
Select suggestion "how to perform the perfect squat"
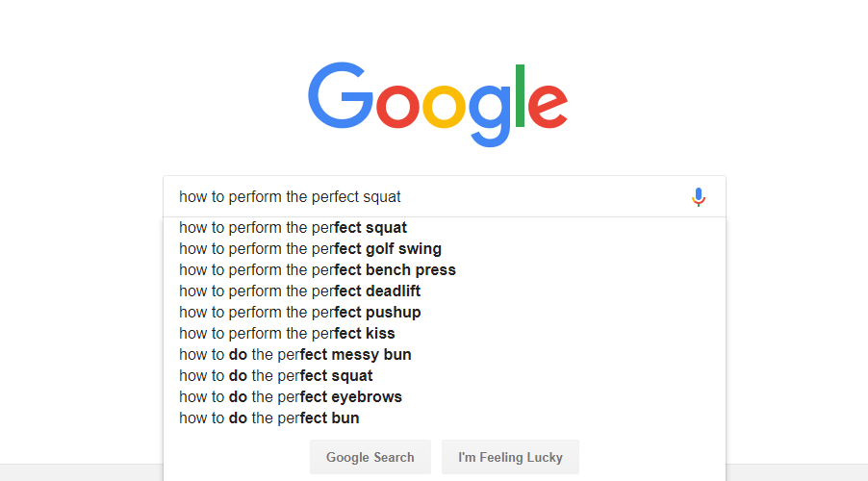(x=294, y=228)
